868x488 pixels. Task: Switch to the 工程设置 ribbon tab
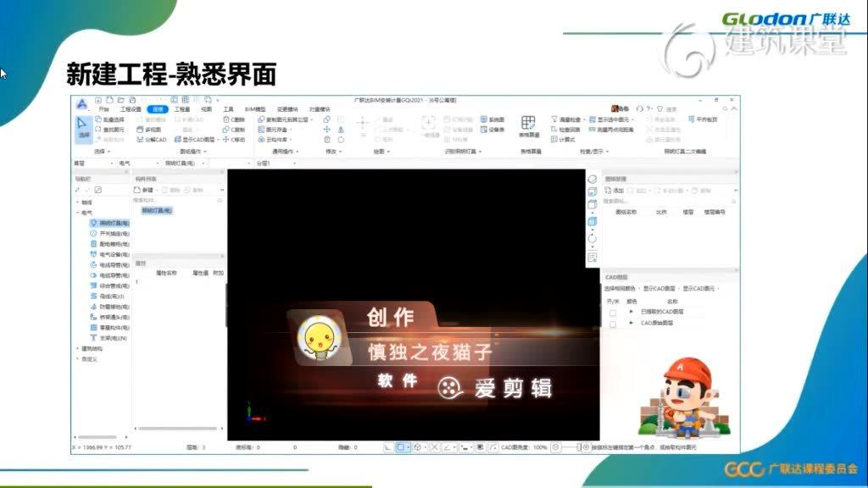coord(131,109)
